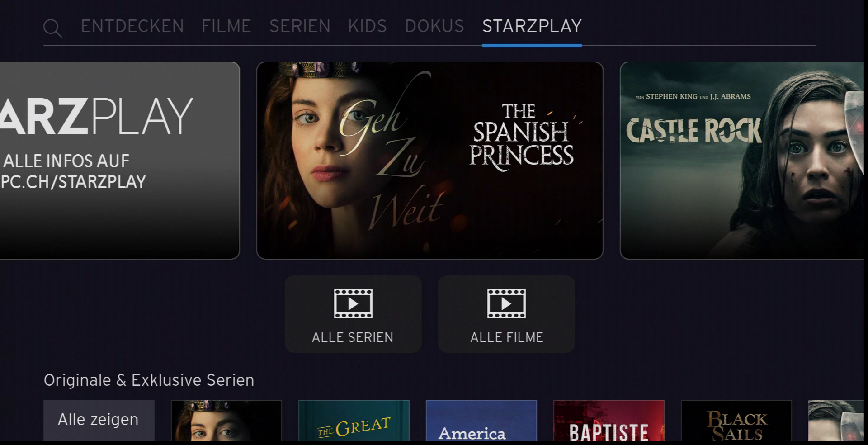Go to the Kids tab
868x445 pixels.
[368, 26]
